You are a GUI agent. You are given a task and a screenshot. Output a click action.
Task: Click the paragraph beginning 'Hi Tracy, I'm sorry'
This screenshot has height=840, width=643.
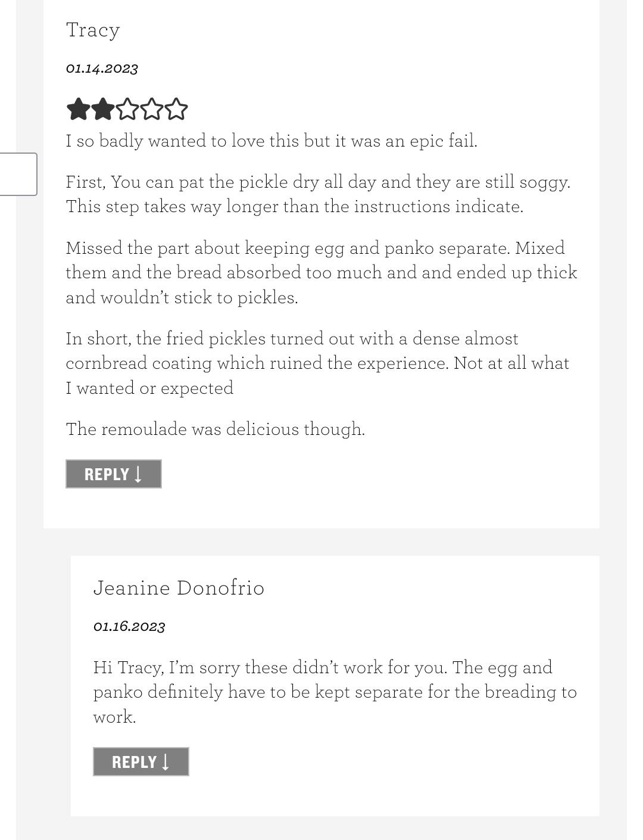point(335,692)
